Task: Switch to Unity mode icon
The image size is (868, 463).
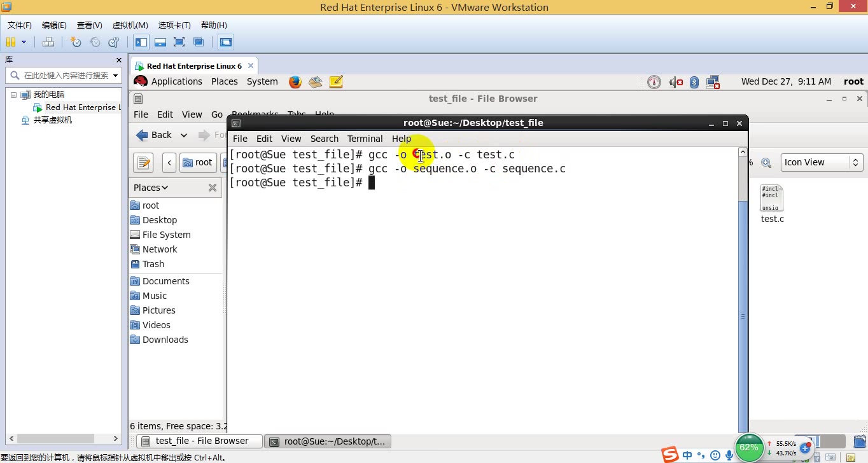Action: pos(199,42)
